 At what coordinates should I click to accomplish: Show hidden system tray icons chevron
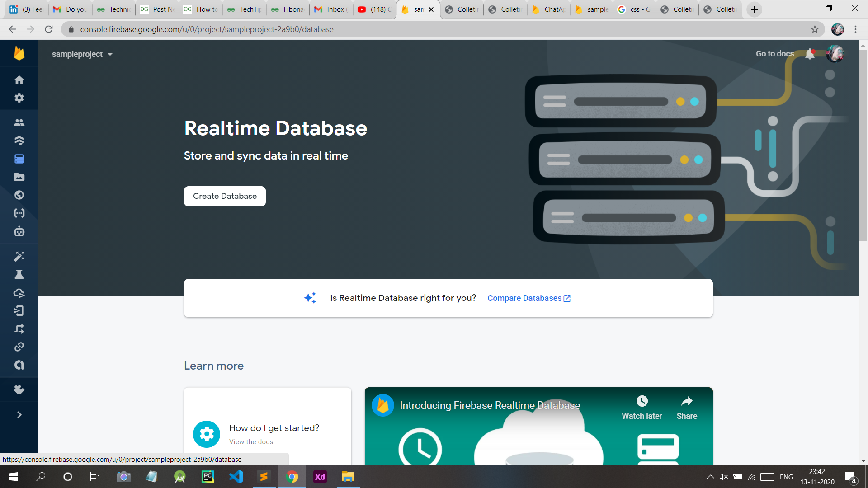pyautogui.click(x=710, y=477)
